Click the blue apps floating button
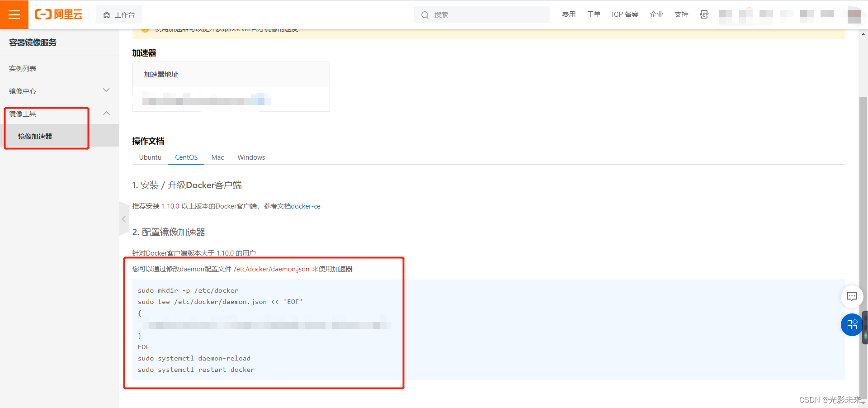The width and height of the screenshot is (868, 408). (852, 324)
